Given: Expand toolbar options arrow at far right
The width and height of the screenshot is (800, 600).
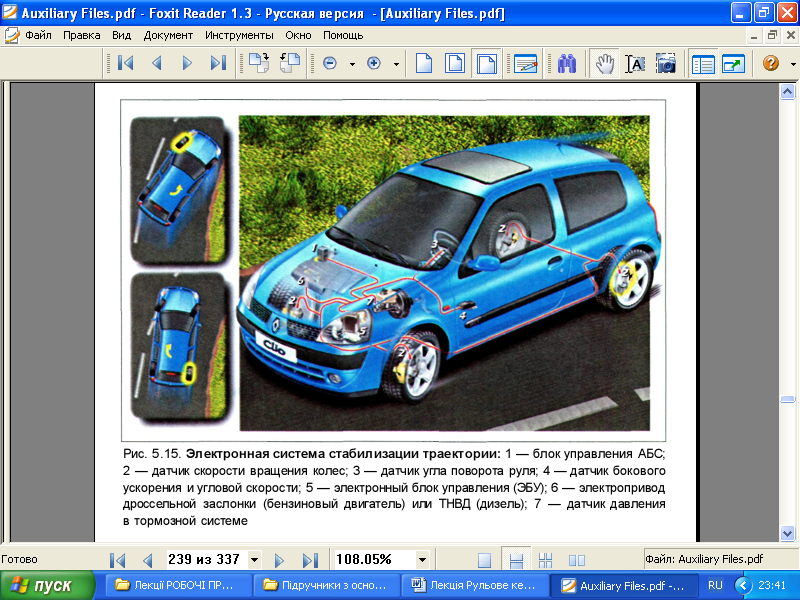Looking at the screenshot, I should 793,64.
